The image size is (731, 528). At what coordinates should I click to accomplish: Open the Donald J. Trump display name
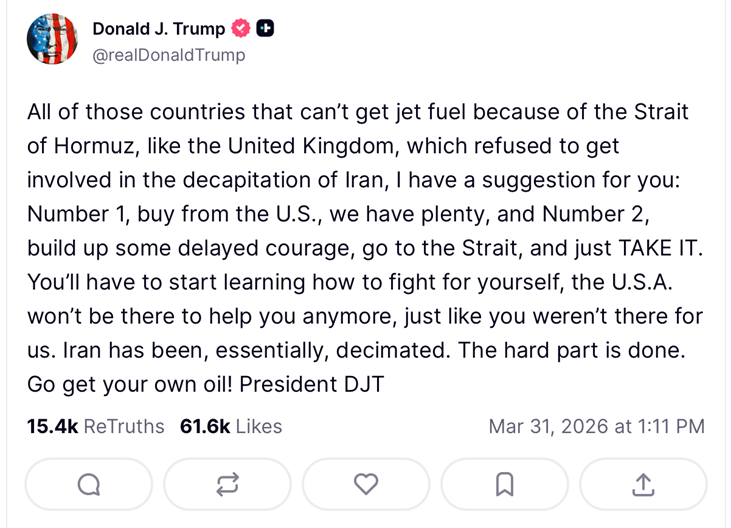(x=158, y=29)
